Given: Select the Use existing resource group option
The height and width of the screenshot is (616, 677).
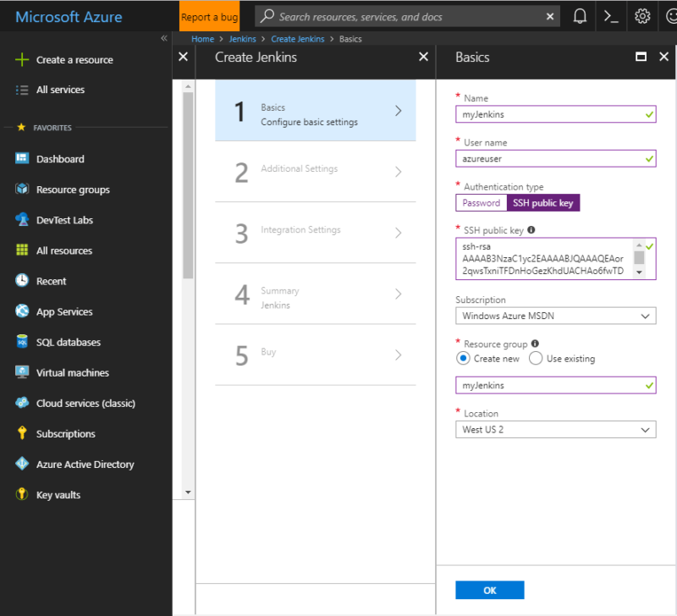Looking at the screenshot, I should click(535, 358).
